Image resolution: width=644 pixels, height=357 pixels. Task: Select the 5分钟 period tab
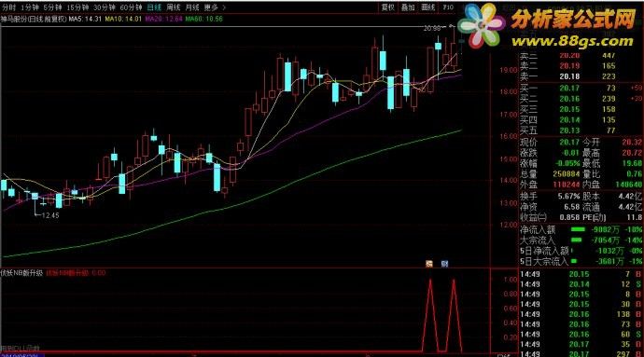53,7
